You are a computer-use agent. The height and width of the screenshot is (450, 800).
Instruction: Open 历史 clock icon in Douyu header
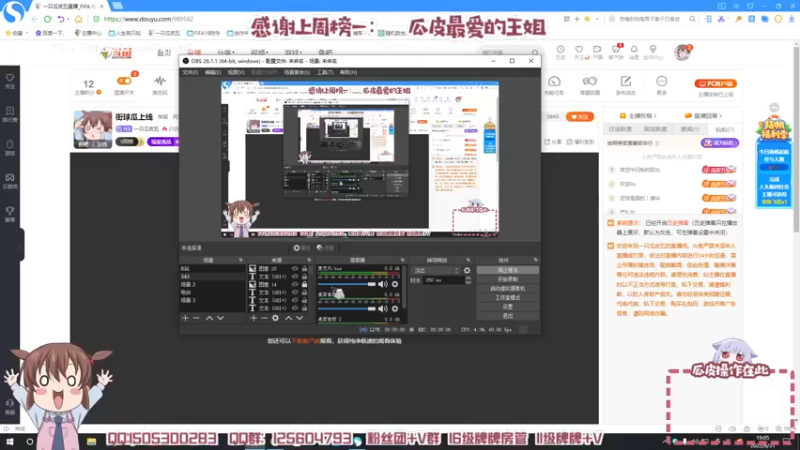click(561, 52)
